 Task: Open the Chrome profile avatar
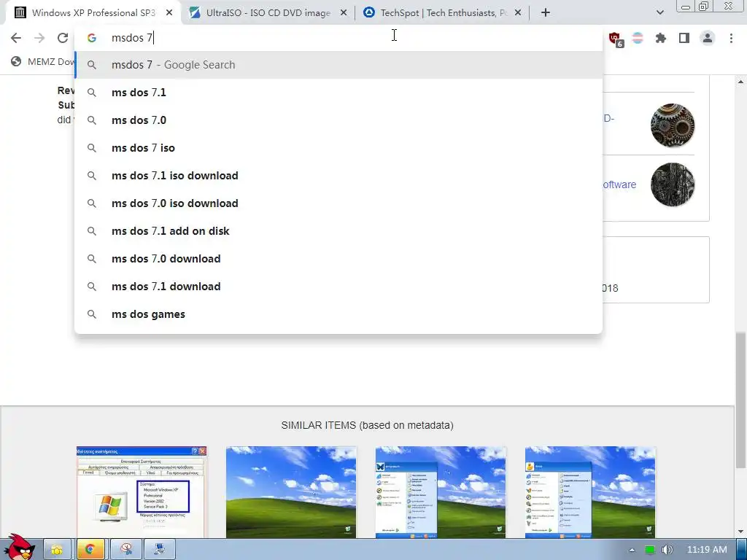pos(708,38)
